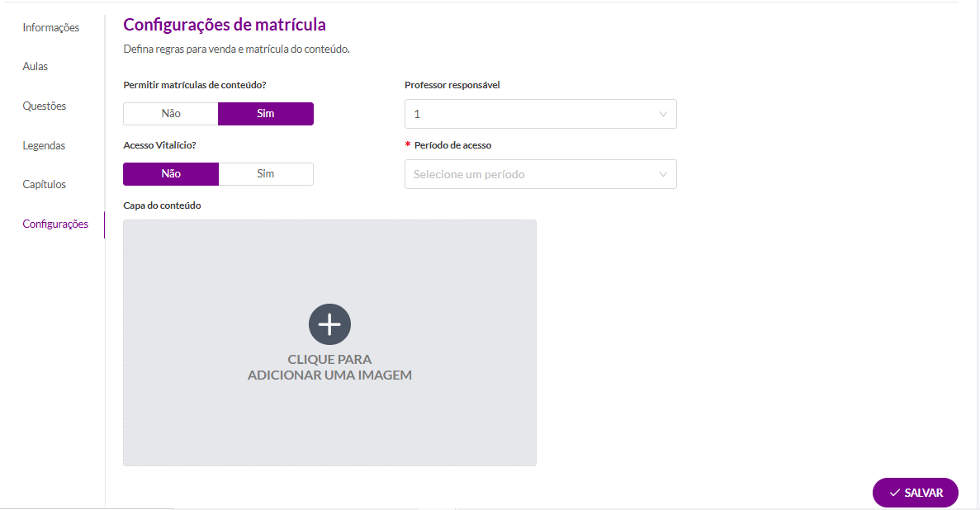The width and height of the screenshot is (980, 510).
Task: Open the Selecione um período dropdown
Action: coord(540,174)
